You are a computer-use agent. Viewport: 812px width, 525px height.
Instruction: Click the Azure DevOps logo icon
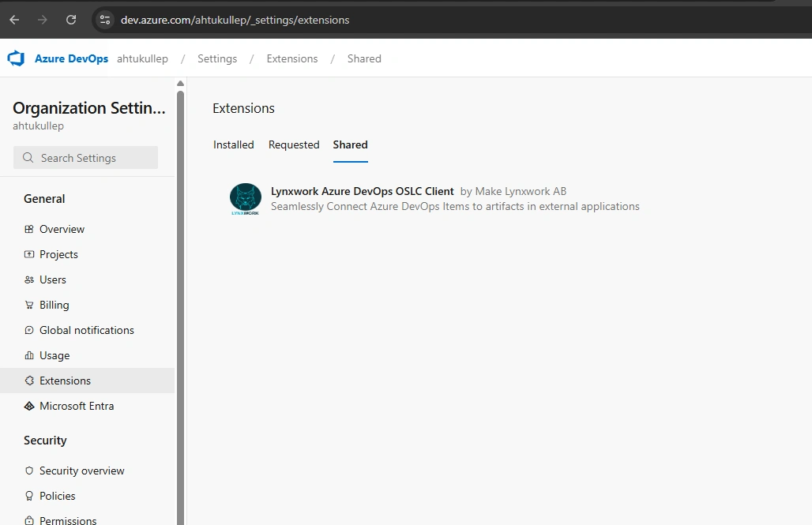pyautogui.click(x=16, y=58)
